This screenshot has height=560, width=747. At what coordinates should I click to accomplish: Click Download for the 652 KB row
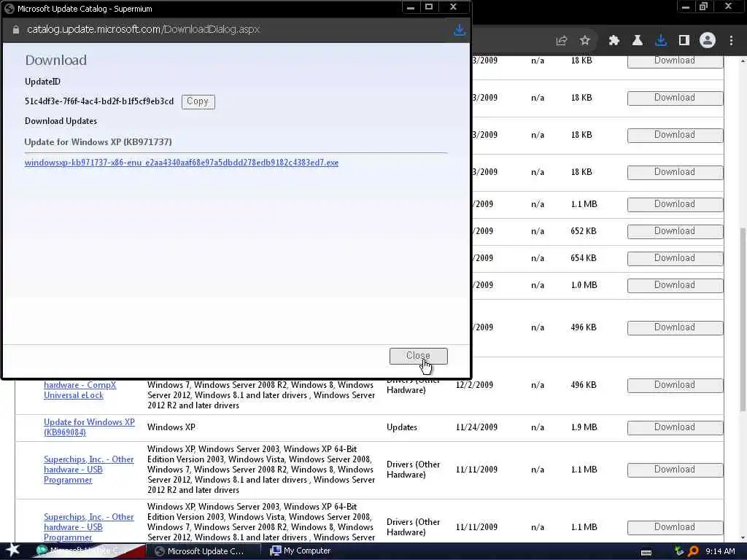(675, 231)
